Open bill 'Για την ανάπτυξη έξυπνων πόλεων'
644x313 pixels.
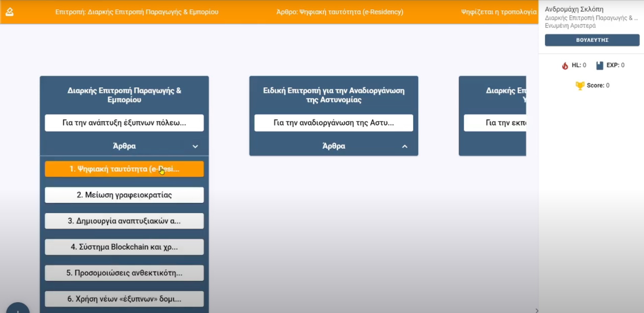pos(124,123)
